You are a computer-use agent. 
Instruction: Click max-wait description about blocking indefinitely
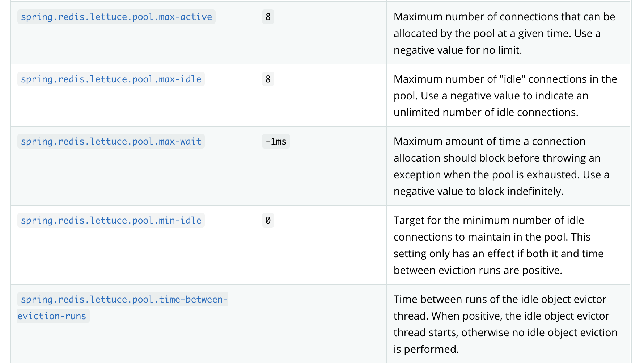pyautogui.click(x=501, y=166)
